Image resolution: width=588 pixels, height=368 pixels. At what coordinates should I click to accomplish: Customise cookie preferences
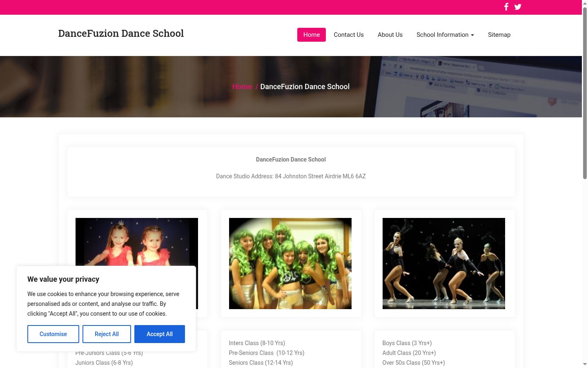click(53, 334)
